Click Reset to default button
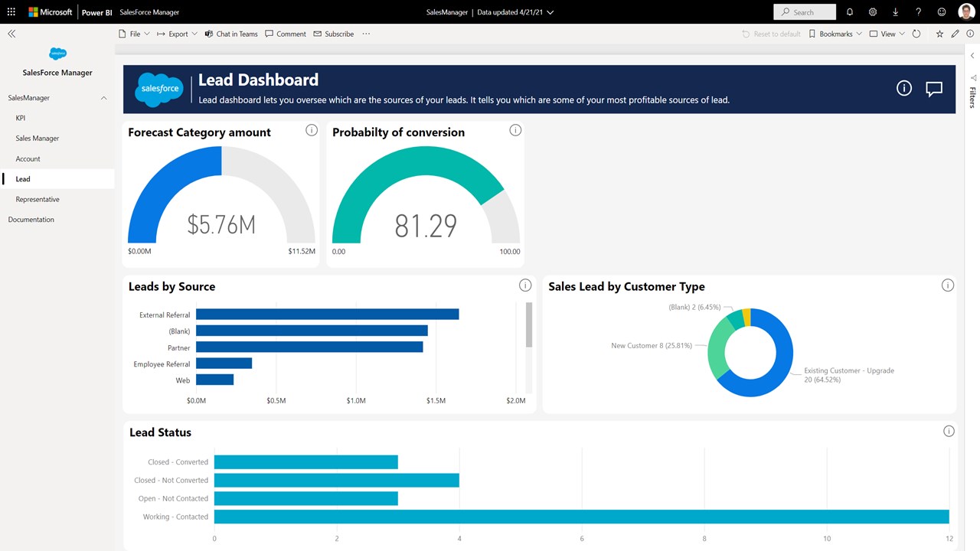The height and width of the screenshot is (551, 980). pos(771,34)
